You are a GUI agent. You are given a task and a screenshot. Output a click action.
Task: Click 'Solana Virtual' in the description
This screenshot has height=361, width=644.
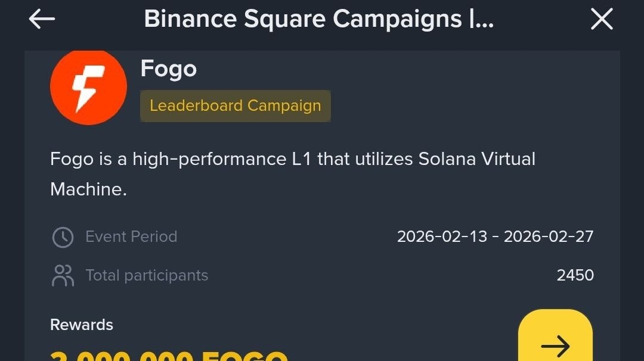click(x=477, y=160)
